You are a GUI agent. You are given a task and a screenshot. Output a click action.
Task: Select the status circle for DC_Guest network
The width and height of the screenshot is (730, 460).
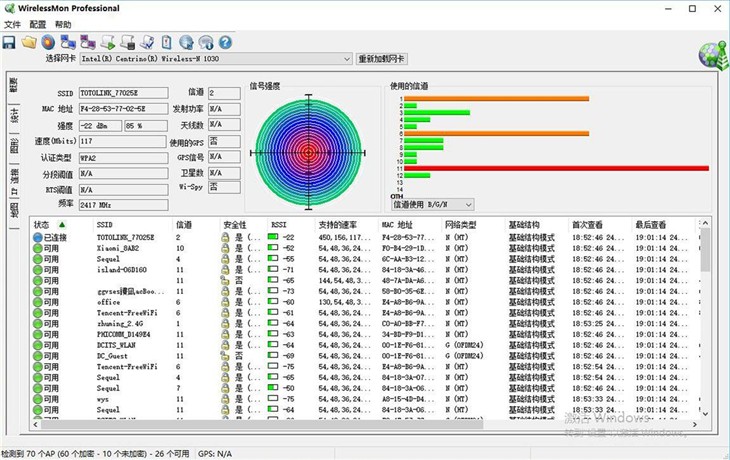(38, 356)
